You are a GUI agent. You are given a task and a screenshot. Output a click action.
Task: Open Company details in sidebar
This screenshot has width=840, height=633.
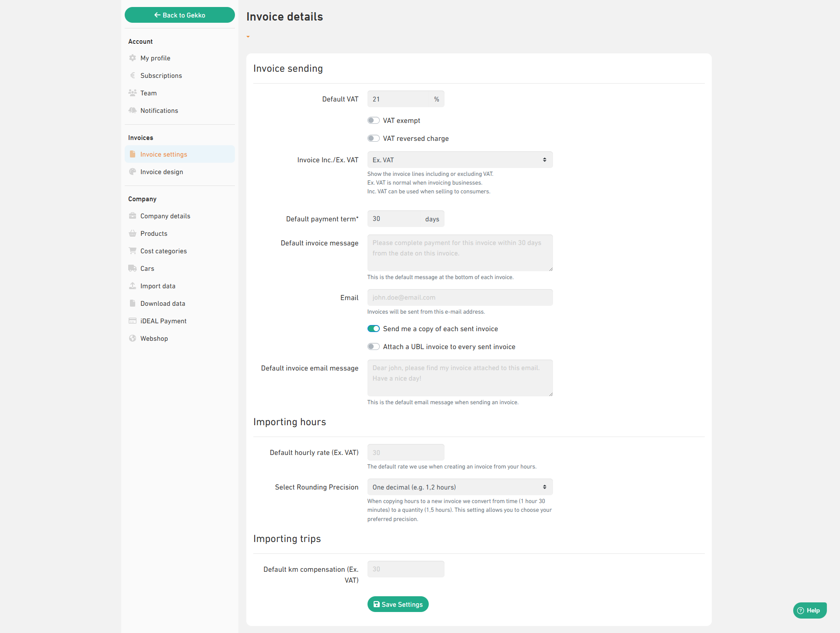click(x=165, y=216)
